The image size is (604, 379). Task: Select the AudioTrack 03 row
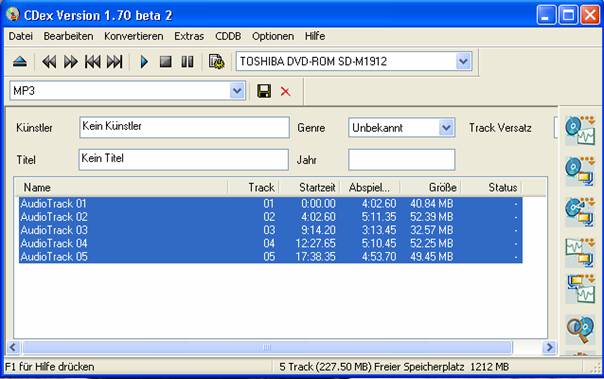270,230
